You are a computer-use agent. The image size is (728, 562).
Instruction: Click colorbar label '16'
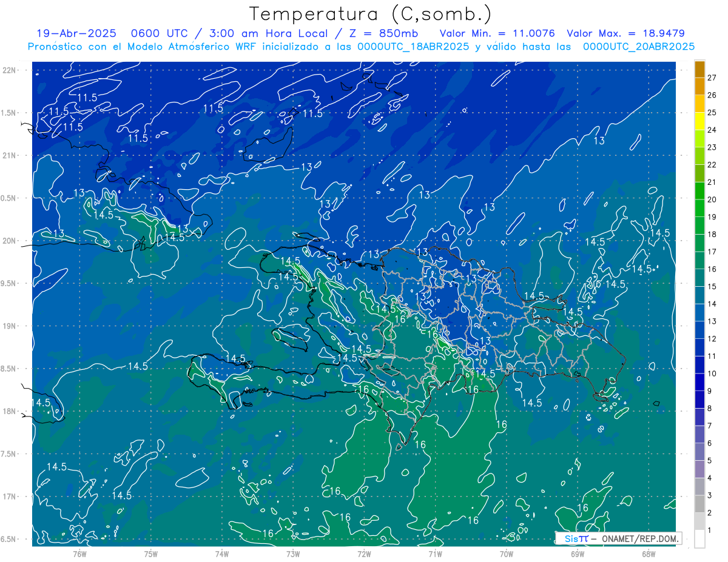tap(712, 269)
